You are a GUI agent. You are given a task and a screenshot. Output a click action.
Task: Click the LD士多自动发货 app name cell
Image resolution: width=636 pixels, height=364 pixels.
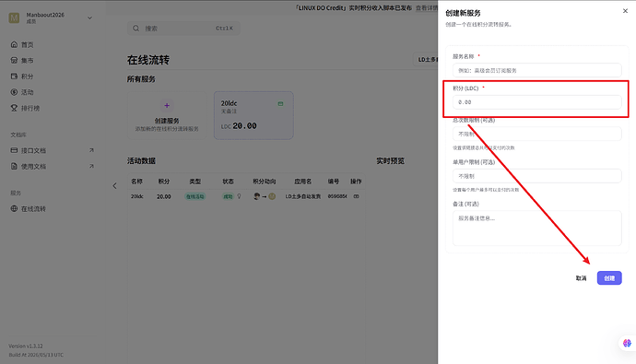302,196
